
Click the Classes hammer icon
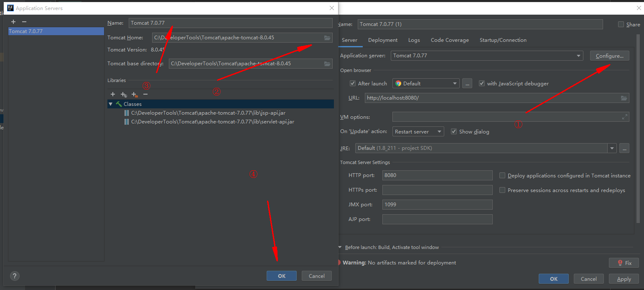tap(119, 104)
